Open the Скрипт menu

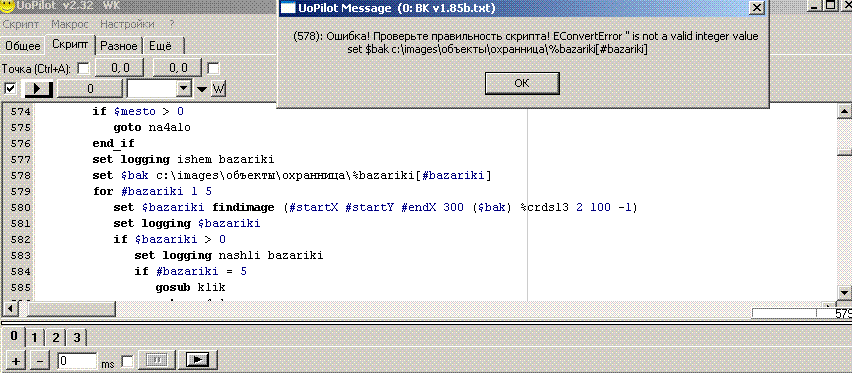click(x=21, y=24)
